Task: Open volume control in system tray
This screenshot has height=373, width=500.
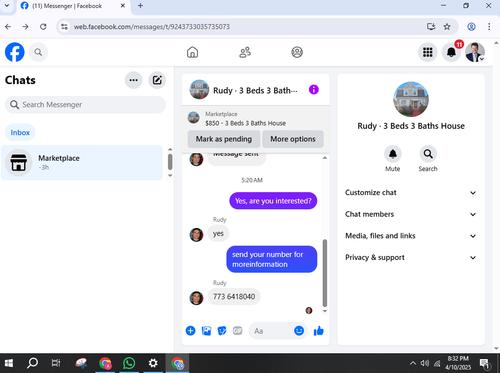Action: [x=425, y=363]
